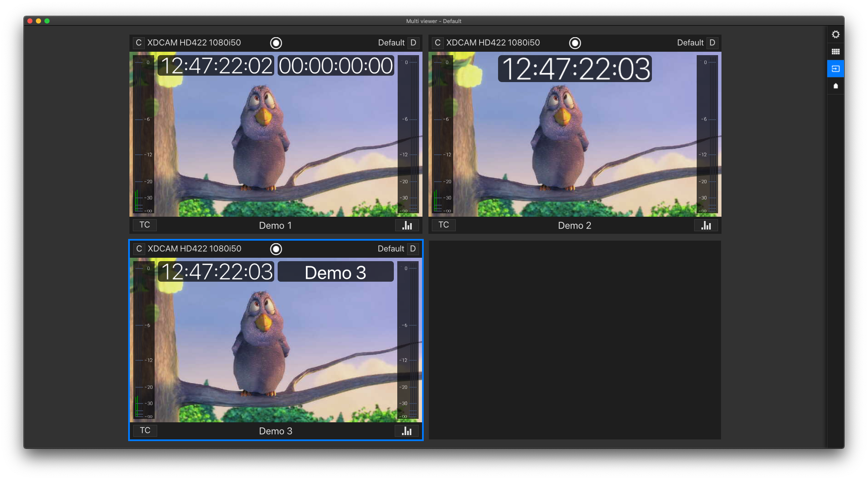Viewport: 868px width, 480px height.
Task: Click the small white icon below the blue sidebar button
Action: [x=836, y=86]
